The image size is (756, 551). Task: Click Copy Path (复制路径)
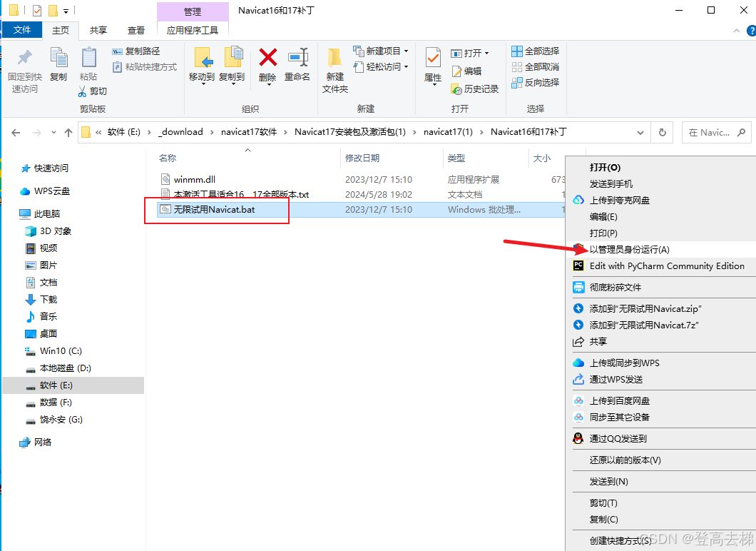(136, 51)
